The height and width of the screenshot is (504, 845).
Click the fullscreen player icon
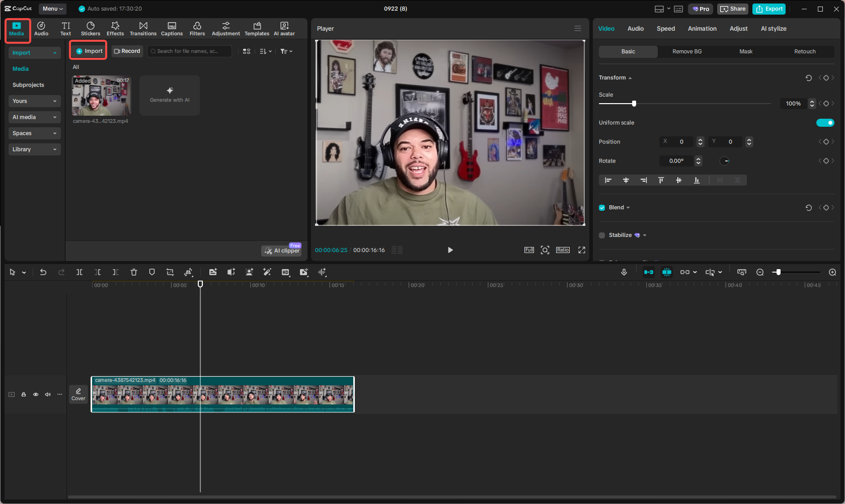[x=582, y=250]
